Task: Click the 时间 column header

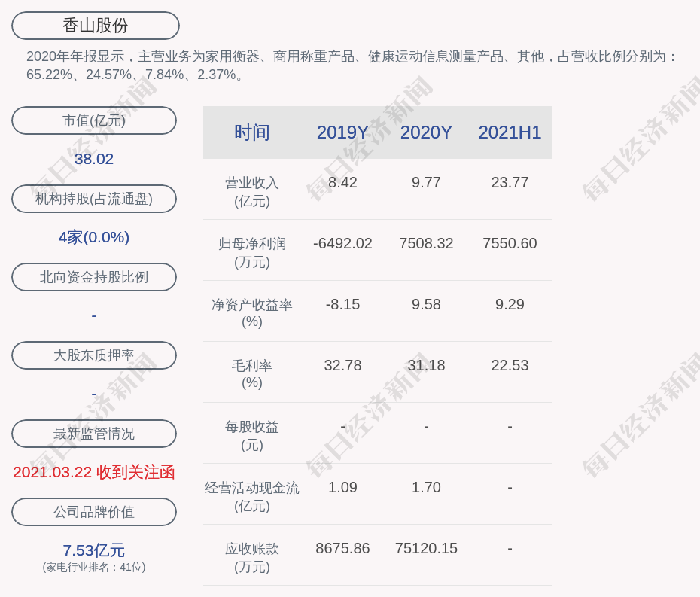Action: tap(252, 132)
